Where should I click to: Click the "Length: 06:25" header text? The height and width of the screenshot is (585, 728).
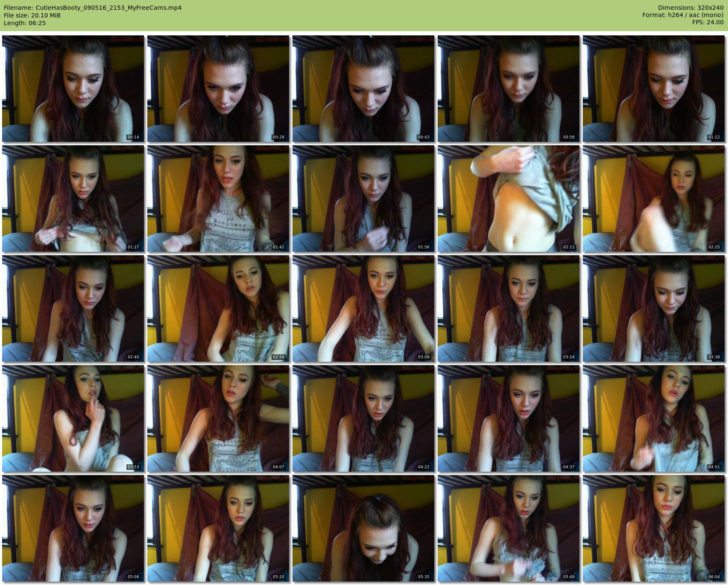tap(25, 23)
